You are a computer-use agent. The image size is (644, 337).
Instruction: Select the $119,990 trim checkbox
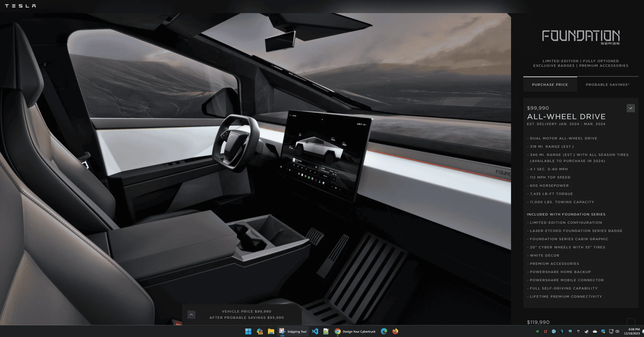point(631,322)
